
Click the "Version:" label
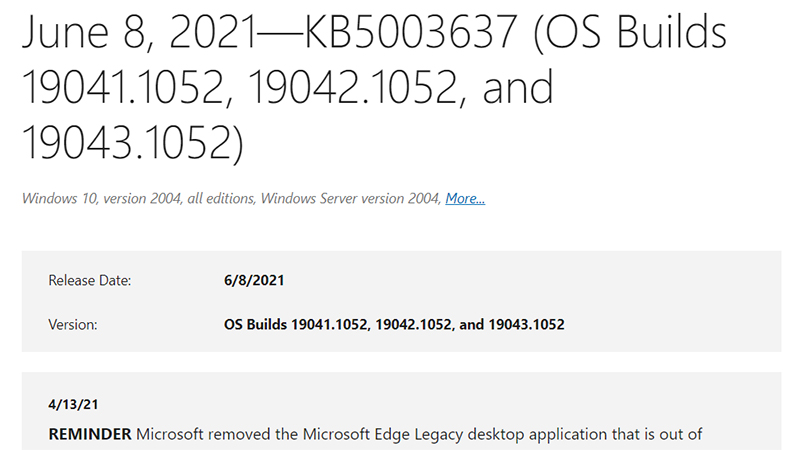point(74,325)
